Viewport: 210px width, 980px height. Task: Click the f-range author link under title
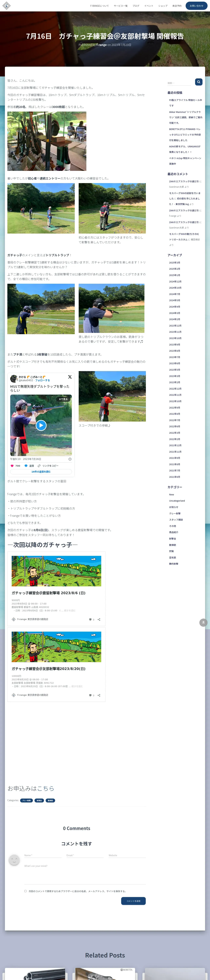[x=101, y=45]
